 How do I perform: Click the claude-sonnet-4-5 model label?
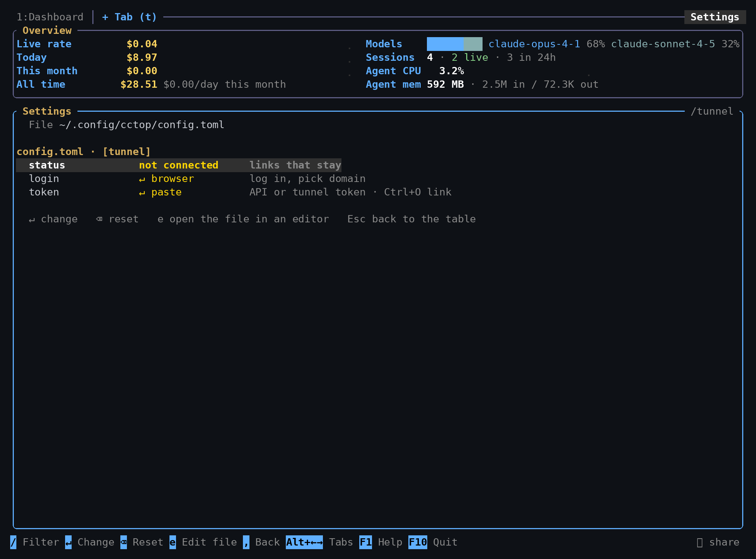(x=663, y=44)
